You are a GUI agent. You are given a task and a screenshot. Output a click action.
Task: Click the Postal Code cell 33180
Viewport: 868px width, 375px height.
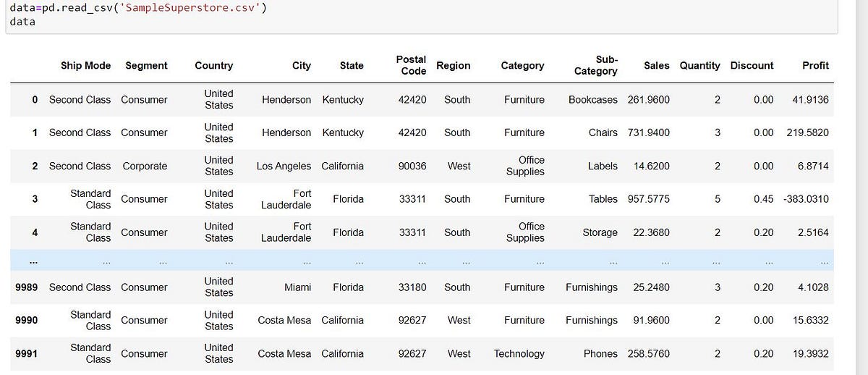(412, 287)
